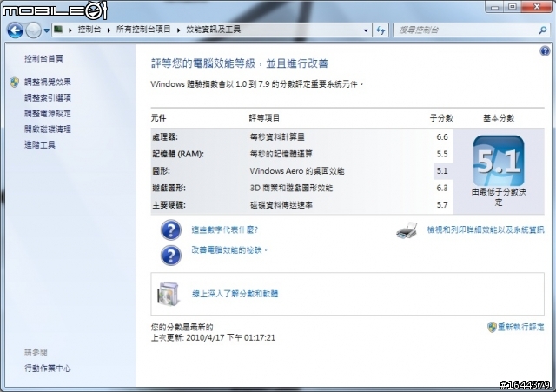This screenshot has width=556, height=392.
Task: Click the question icon beside 這些數字代表什麼
Action: pos(171,229)
